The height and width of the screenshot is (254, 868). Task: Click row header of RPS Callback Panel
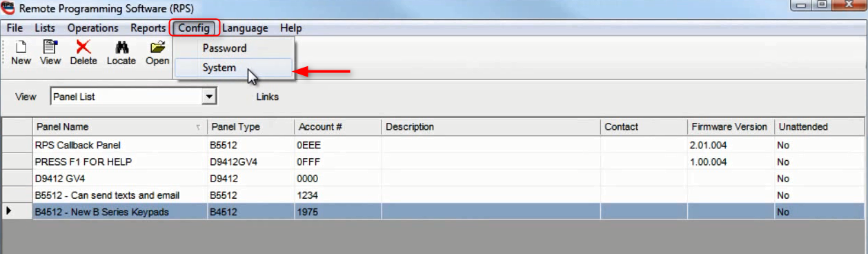(17, 145)
